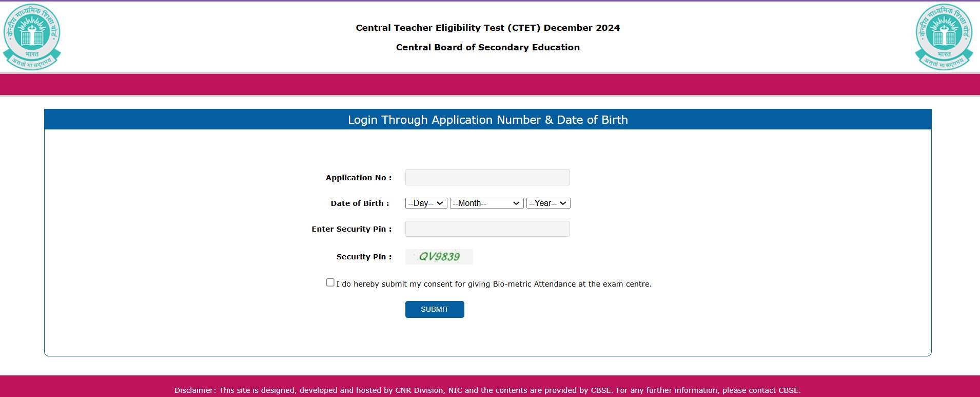Click the QV9839 security pin captcha image

tap(439, 257)
